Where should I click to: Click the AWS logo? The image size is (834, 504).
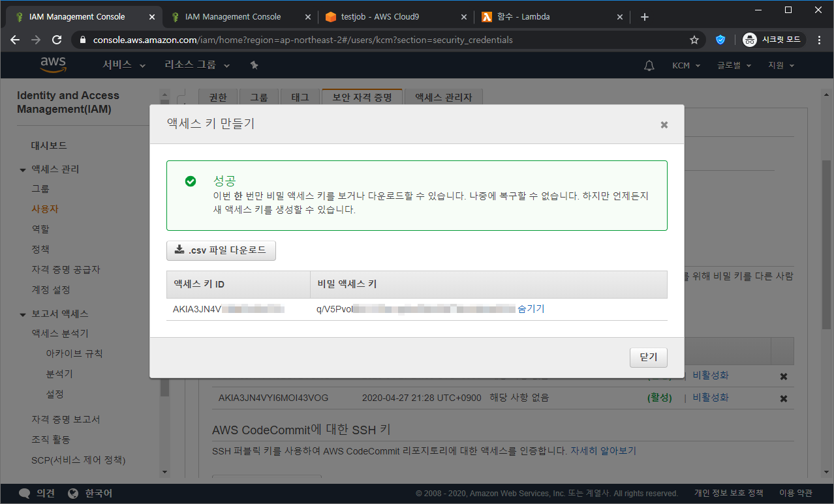coord(53,65)
